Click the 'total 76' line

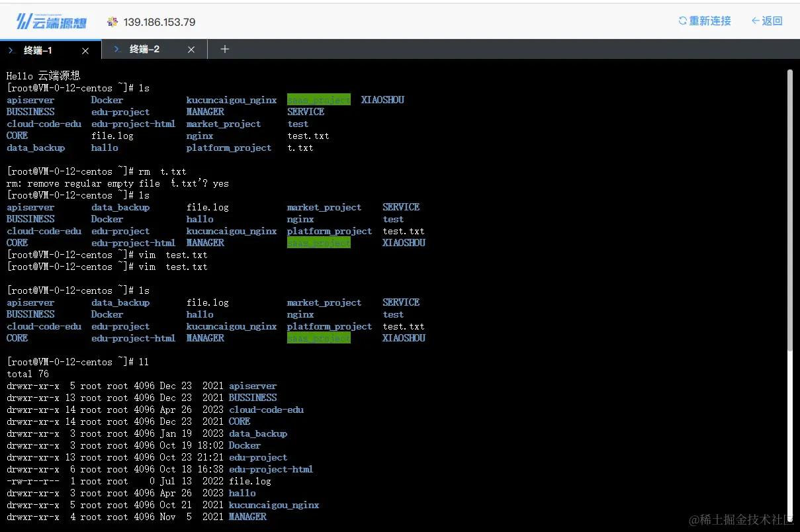tap(28, 374)
